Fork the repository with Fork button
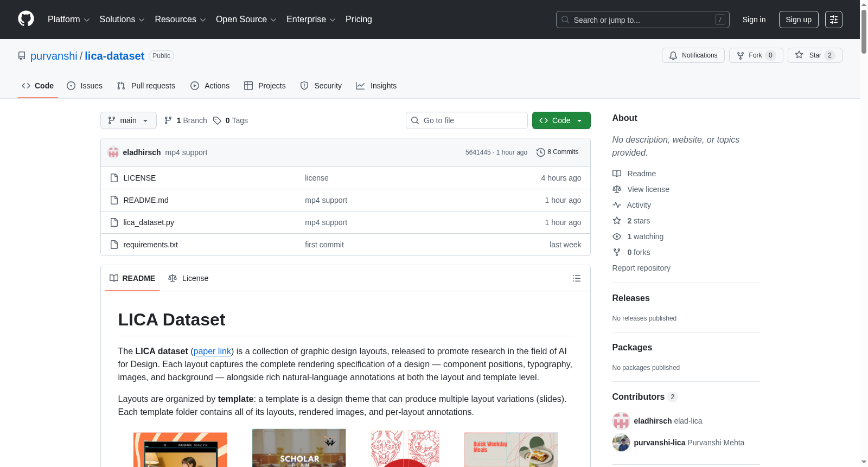 pyautogui.click(x=756, y=55)
